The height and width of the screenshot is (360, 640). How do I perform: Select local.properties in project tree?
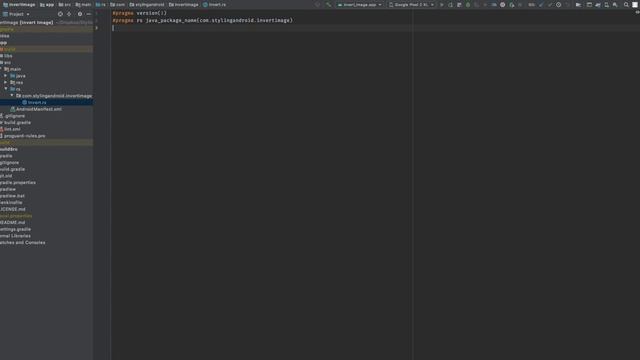[16, 216]
